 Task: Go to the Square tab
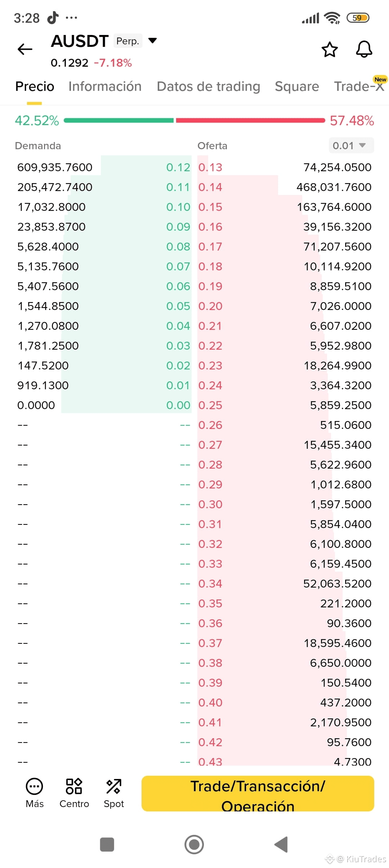pos(297,87)
